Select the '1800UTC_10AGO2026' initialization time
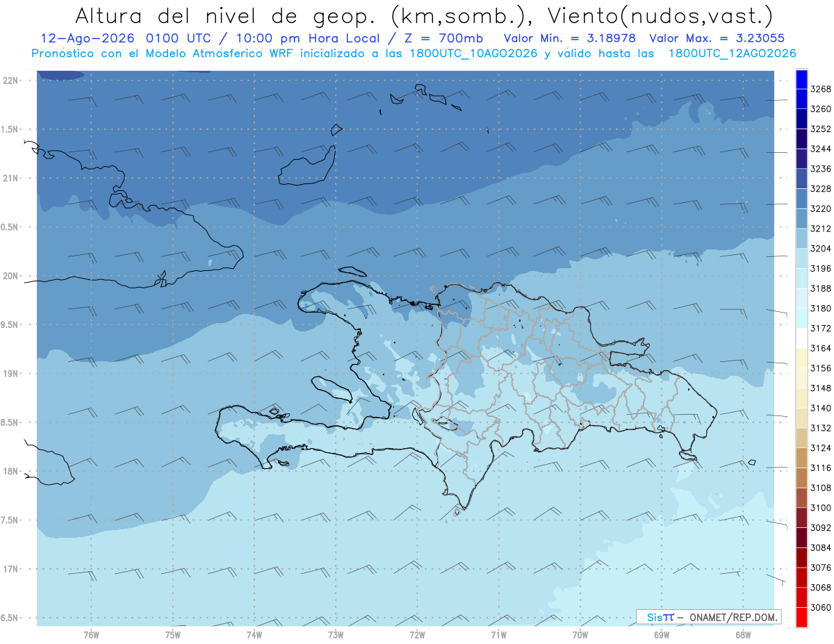 point(473,53)
